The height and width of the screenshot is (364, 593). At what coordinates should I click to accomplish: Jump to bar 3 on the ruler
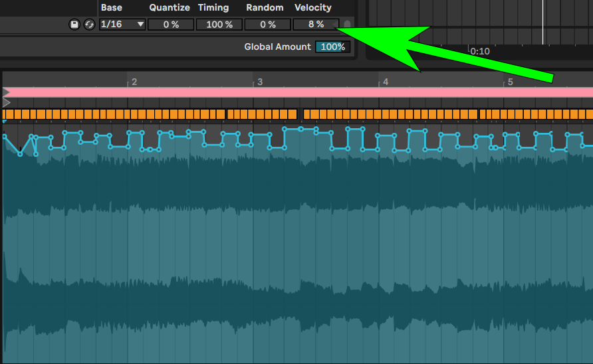tap(259, 82)
